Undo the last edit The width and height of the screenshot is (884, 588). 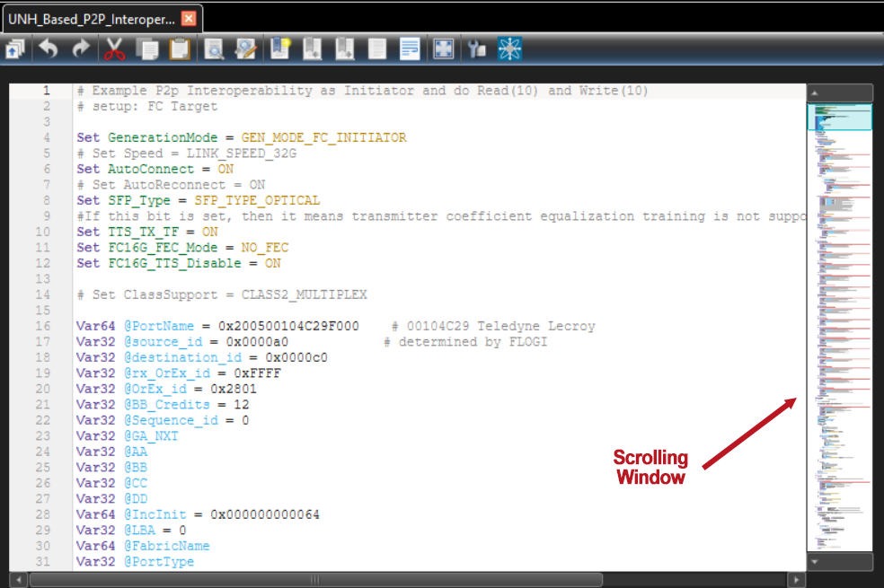49,49
